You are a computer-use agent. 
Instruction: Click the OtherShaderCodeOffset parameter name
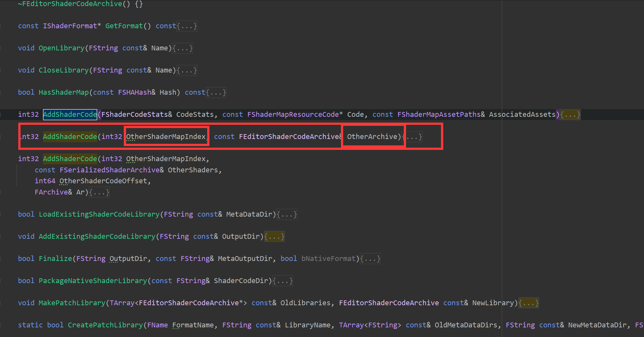point(103,181)
